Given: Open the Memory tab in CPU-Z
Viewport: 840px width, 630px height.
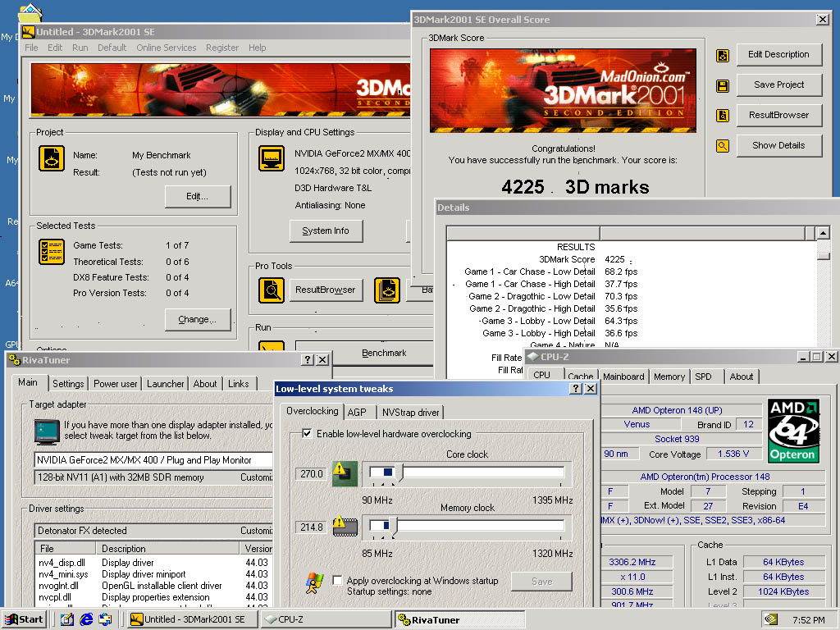Looking at the screenshot, I should (x=669, y=377).
